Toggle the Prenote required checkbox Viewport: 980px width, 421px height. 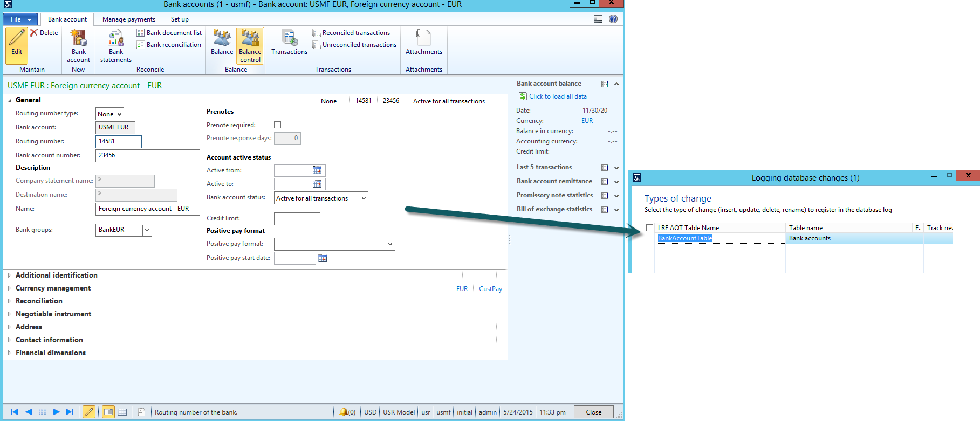coord(278,125)
